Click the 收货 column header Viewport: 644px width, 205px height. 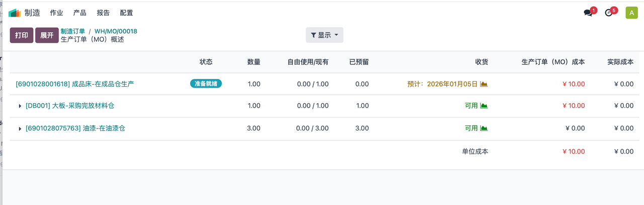[481, 62]
